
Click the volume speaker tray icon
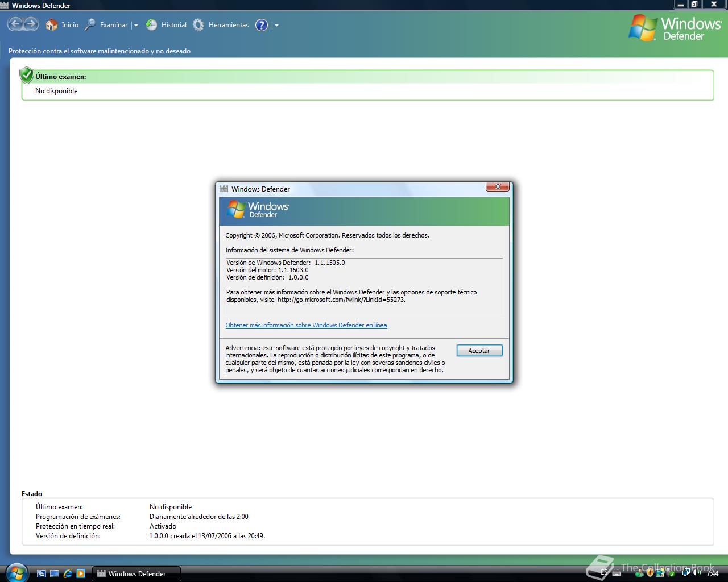pyautogui.click(x=697, y=573)
